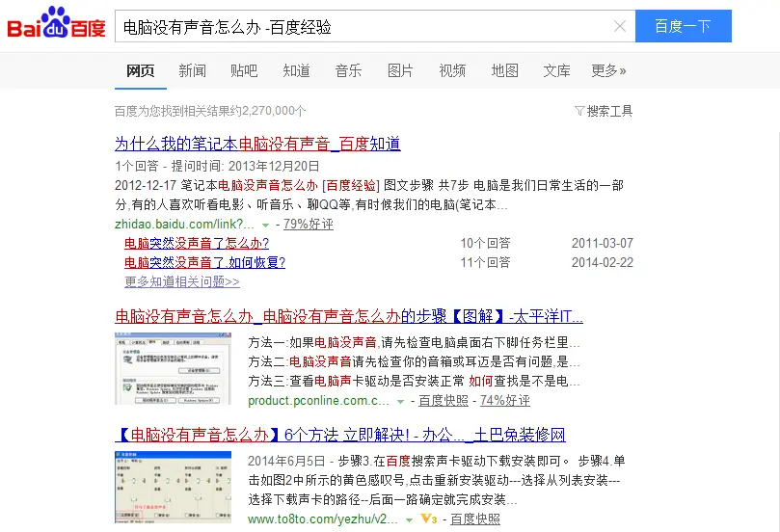This screenshot has width=780, height=532.
Task: Open the 音乐 tab
Action: tap(348, 70)
